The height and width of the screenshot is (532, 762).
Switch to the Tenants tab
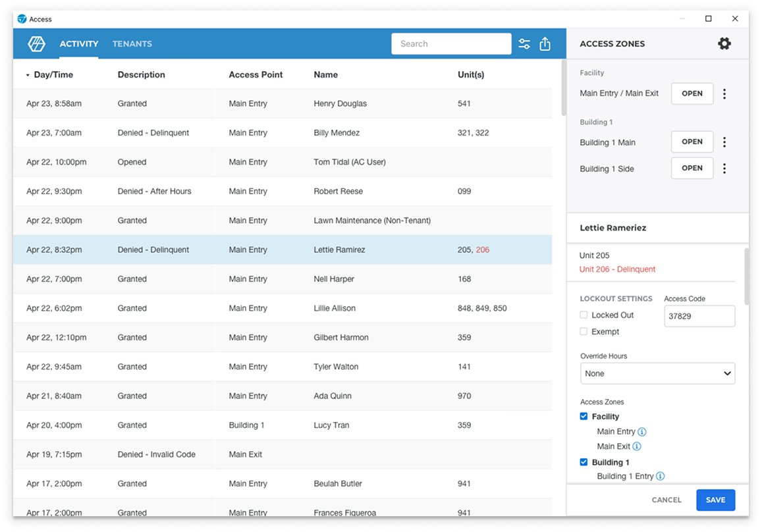tap(132, 44)
